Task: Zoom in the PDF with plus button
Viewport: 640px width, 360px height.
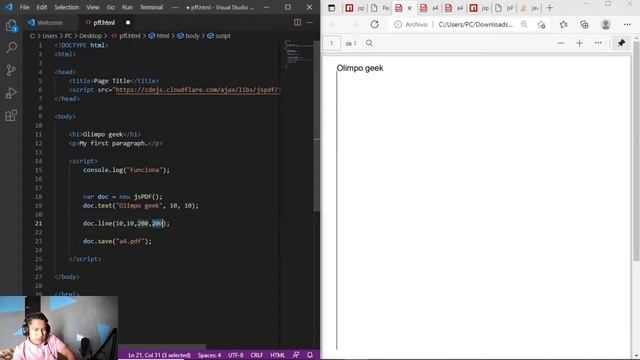Action: point(579,43)
